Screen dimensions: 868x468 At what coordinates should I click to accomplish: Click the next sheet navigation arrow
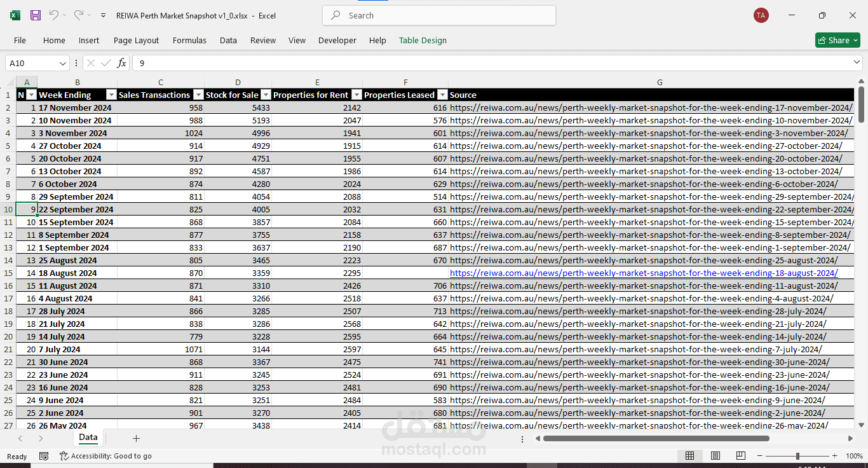click(x=41, y=438)
